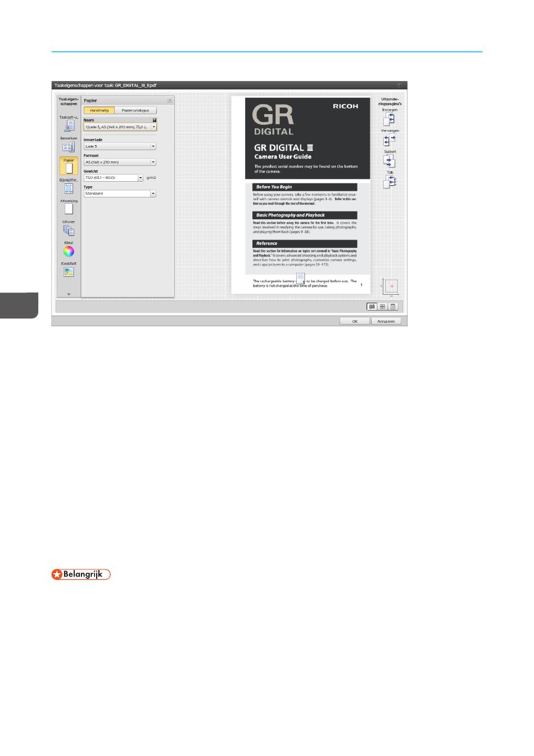Screen dimensions: 534x756
Task: Click the Kwaliteit picture icon
Action: coord(69,272)
